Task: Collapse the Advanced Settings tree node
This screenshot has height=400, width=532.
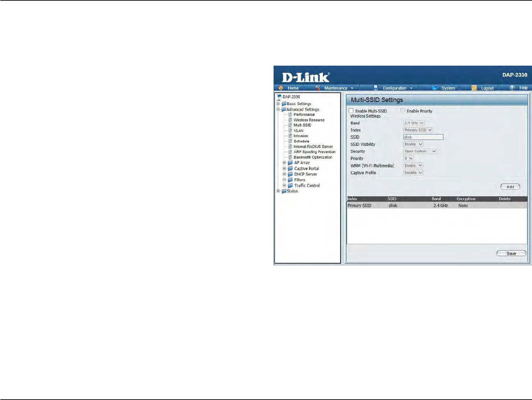Action: click(278, 109)
